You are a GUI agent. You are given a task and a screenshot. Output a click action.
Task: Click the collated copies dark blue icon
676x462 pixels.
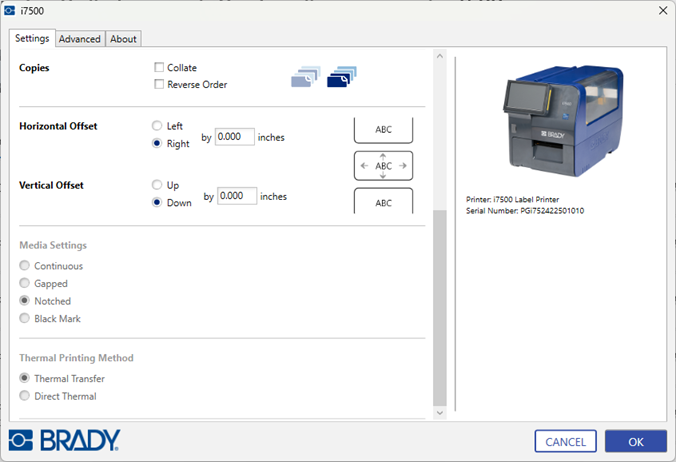point(342,77)
